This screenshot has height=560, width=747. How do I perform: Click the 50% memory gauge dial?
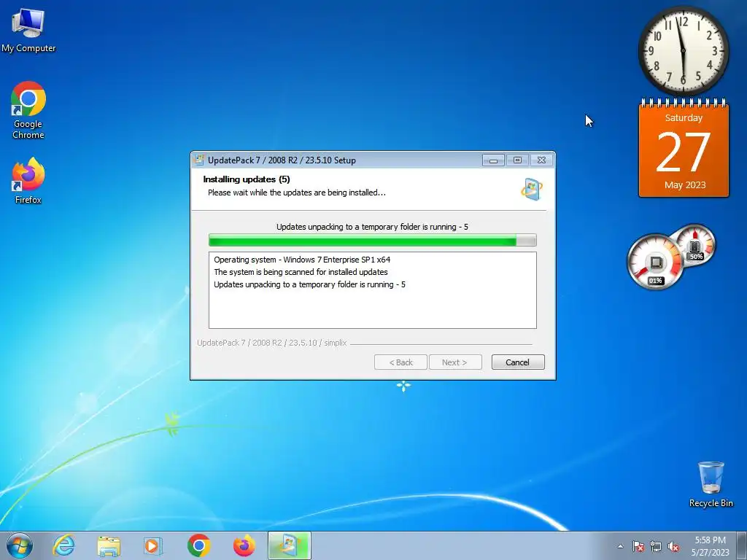[x=695, y=244]
